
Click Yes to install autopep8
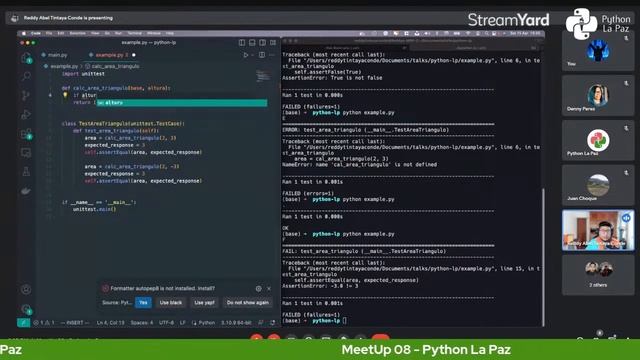(143, 302)
